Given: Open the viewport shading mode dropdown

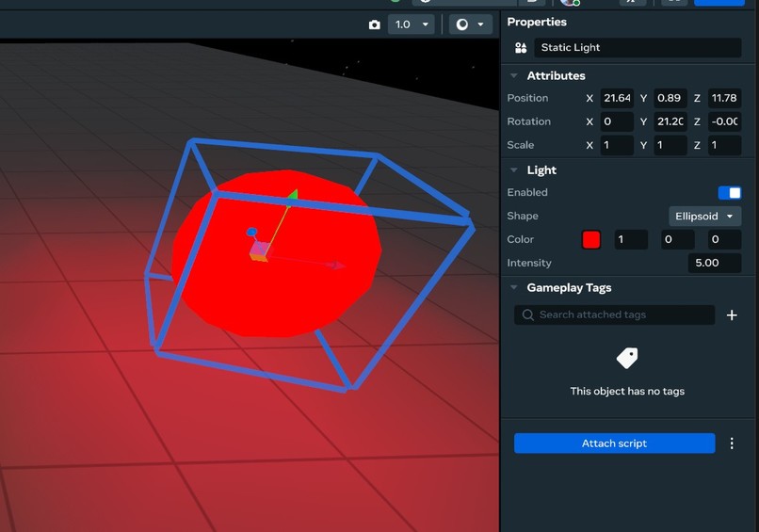Looking at the screenshot, I should (x=471, y=24).
